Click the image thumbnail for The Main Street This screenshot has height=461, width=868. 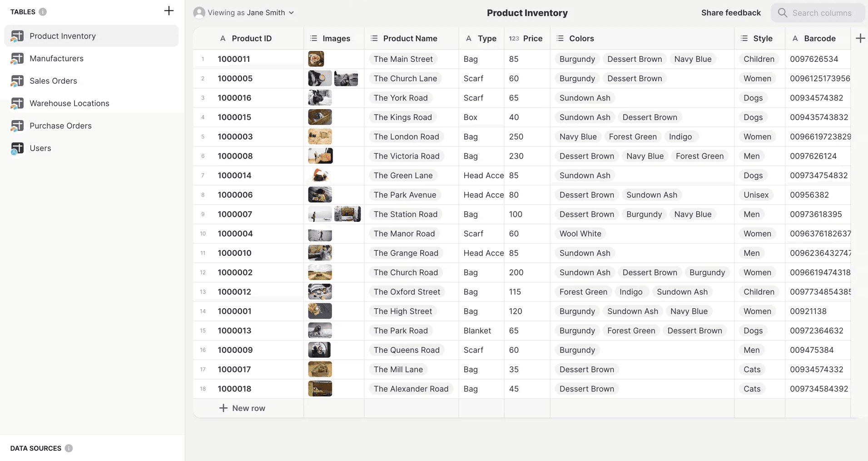pos(316,59)
